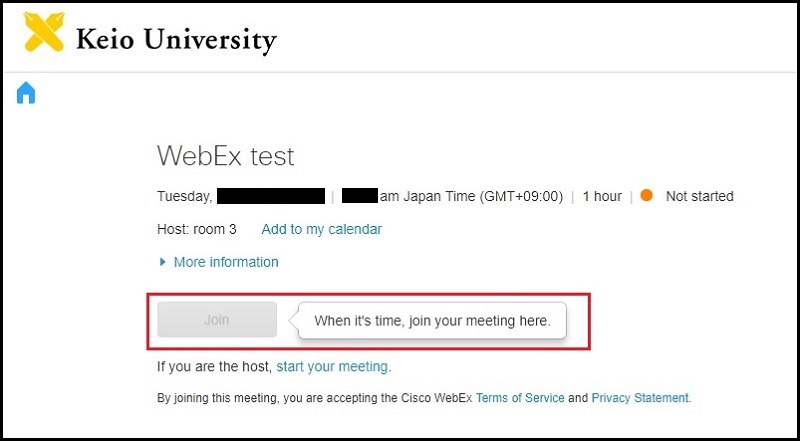This screenshot has width=800, height=442.
Task: Follow the start your meeting link
Action: [332, 366]
